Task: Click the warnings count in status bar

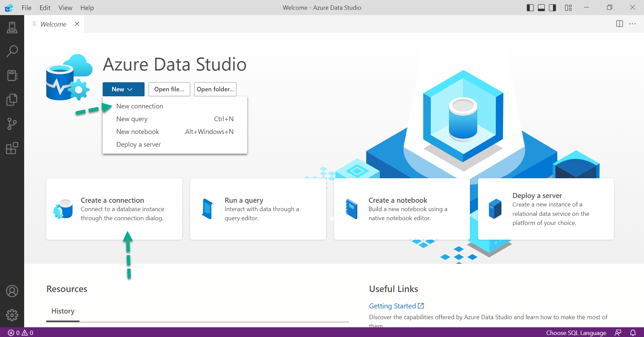Action: [28, 333]
